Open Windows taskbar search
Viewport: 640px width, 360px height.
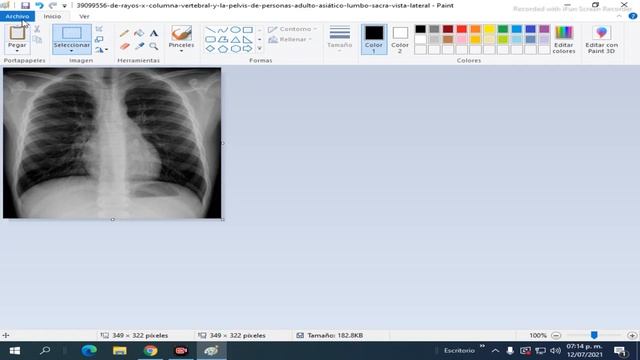[x=45, y=351]
